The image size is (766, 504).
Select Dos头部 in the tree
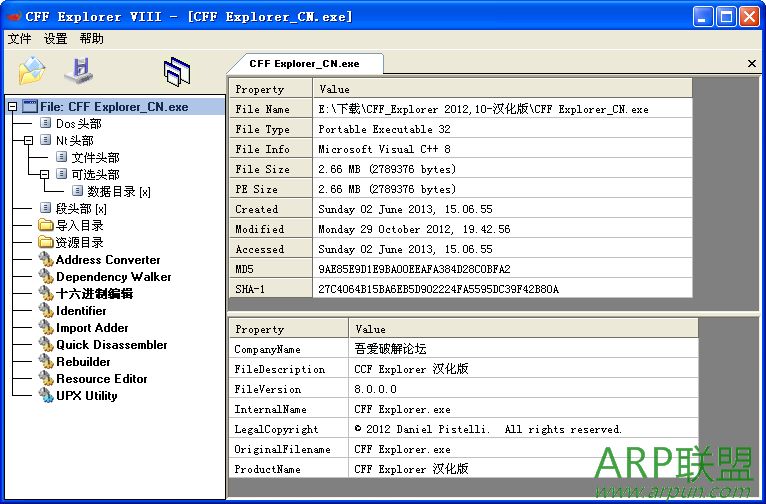click(x=79, y=124)
